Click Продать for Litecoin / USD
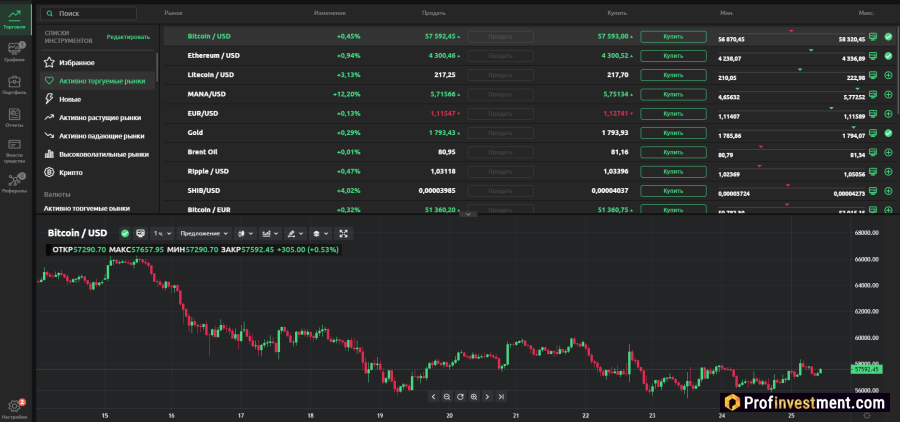Screen dimensions: 900x422 pos(501,75)
